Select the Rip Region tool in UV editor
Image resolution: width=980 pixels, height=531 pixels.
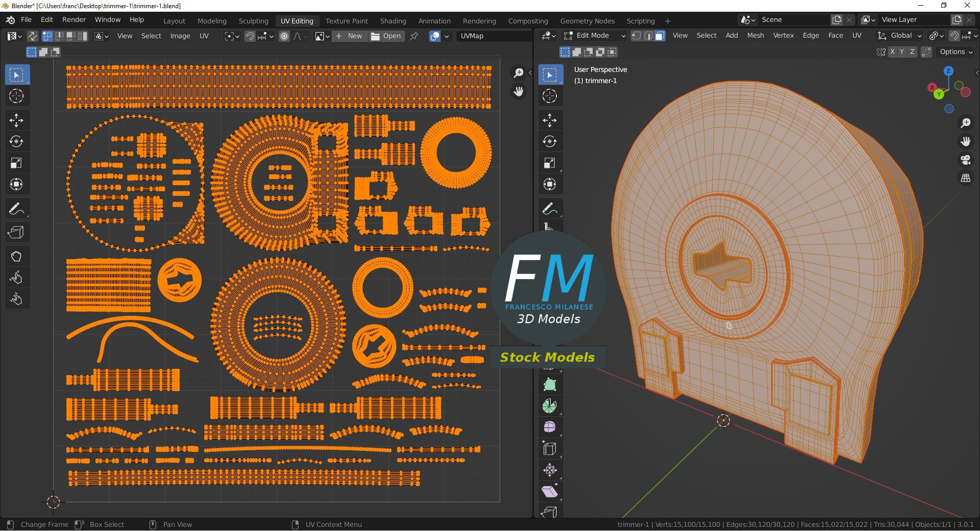coord(16,233)
